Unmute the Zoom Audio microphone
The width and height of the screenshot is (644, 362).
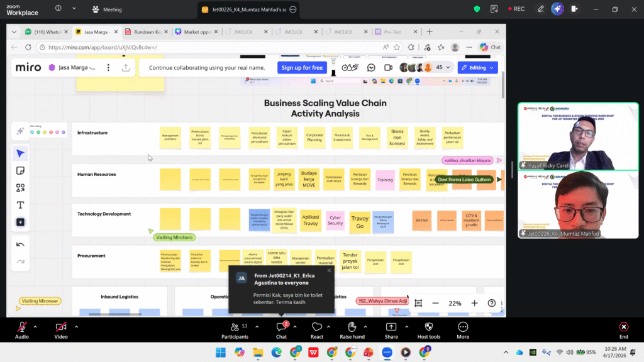coord(22,331)
